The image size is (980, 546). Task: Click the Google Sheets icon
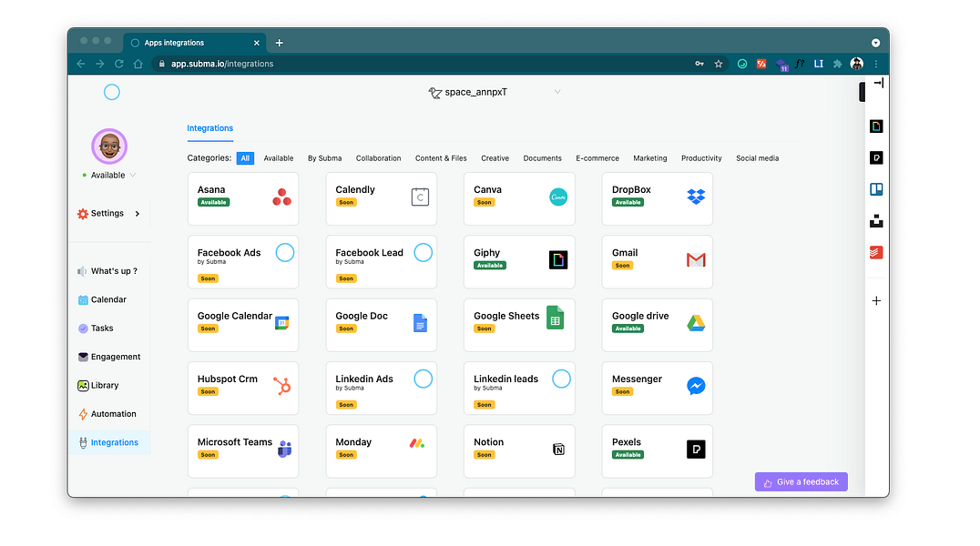(x=555, y=318)
